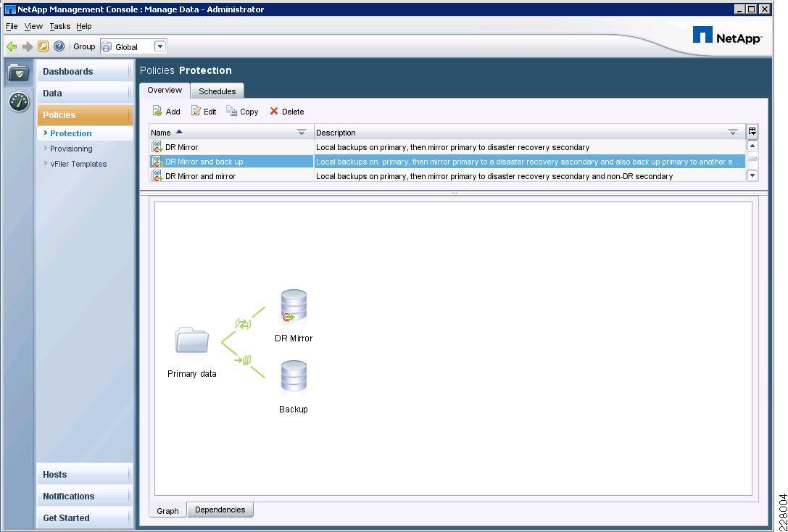
Task: Open the Get Started section
Action: pos(84,518)
